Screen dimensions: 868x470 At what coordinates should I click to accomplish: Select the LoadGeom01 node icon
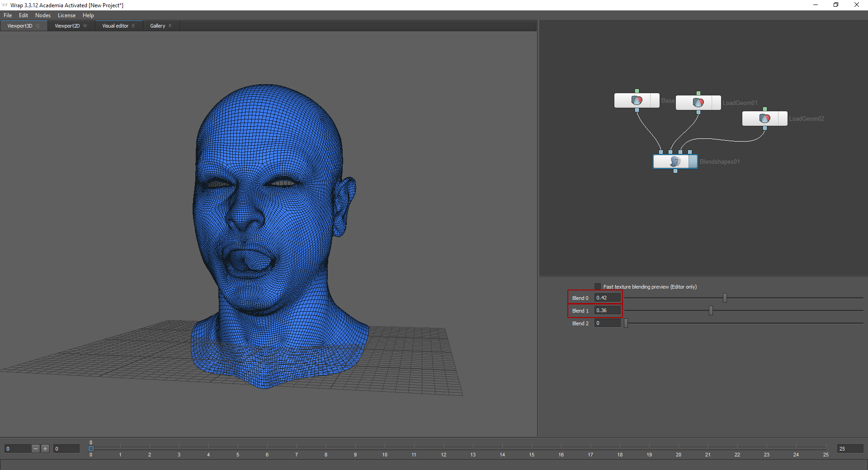[698, 103]
